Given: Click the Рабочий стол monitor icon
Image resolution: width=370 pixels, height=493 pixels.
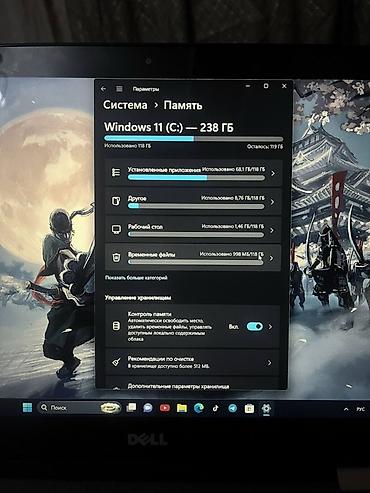Looking at the screenshot, I should 116,229.
